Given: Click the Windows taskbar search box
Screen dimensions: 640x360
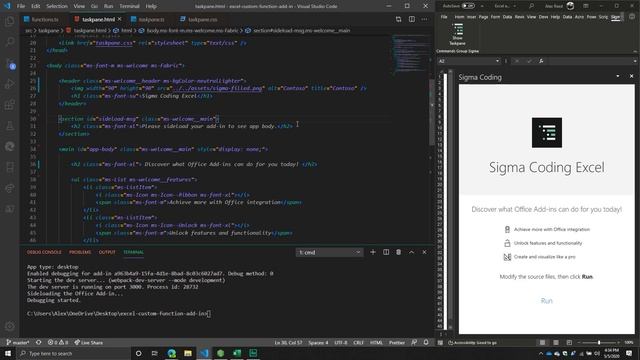Looking at the screenshot, I should (x=73, y=353).
